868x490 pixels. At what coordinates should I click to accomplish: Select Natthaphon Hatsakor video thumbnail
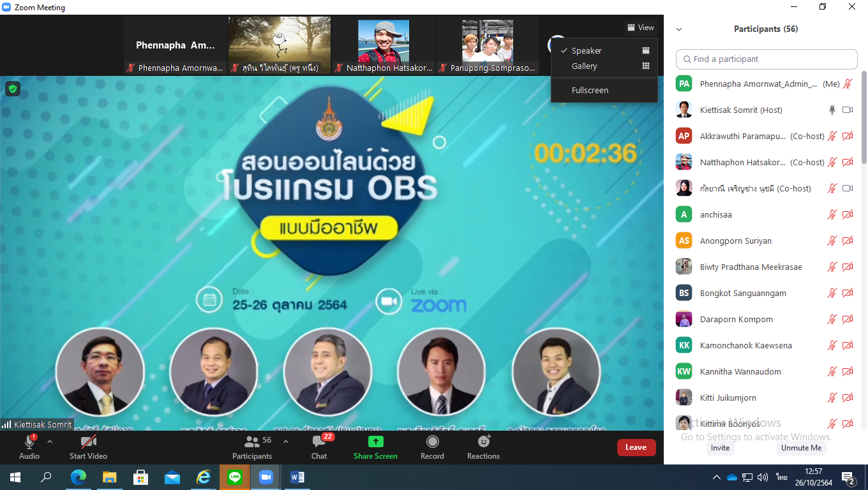(x=384, y=46)
